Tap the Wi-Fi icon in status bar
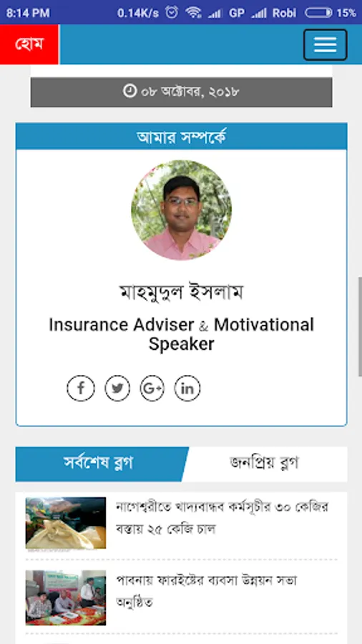This screenshot has width=362, height=644. tap(193, 12)
